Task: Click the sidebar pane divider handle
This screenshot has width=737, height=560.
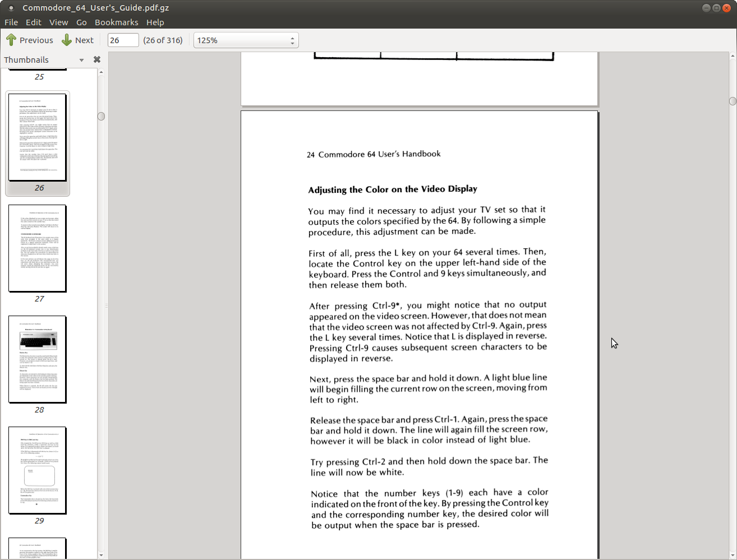Action: (x=107, y=306)
